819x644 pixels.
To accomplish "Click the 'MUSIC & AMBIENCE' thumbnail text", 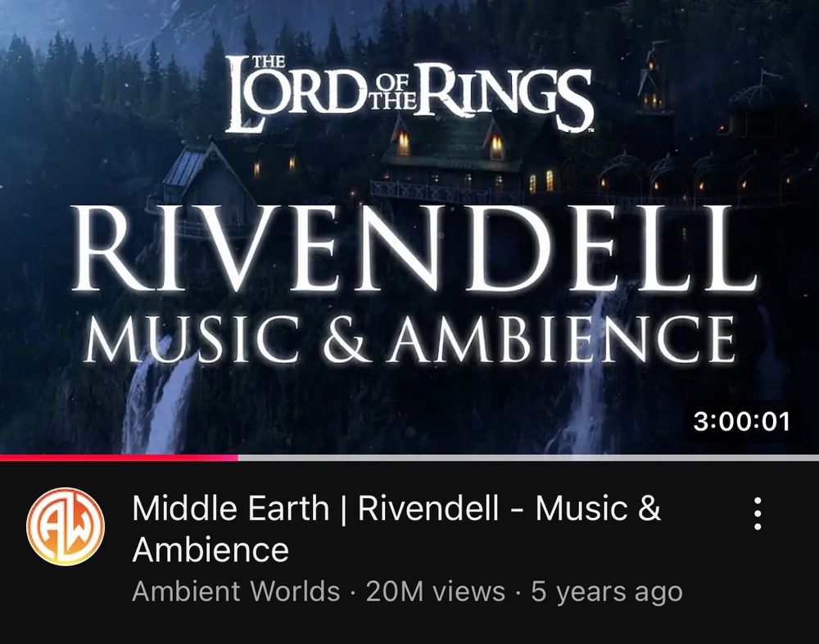I will coord(409,340).
